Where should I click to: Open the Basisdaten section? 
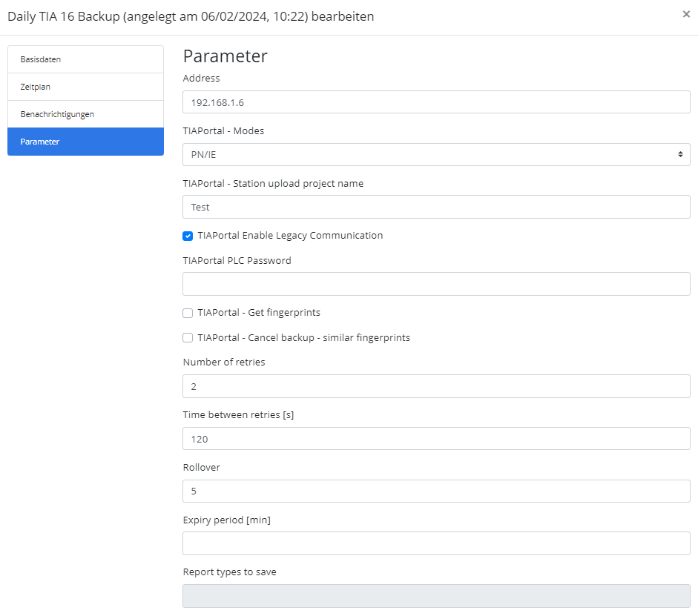[x=85, y=59]
